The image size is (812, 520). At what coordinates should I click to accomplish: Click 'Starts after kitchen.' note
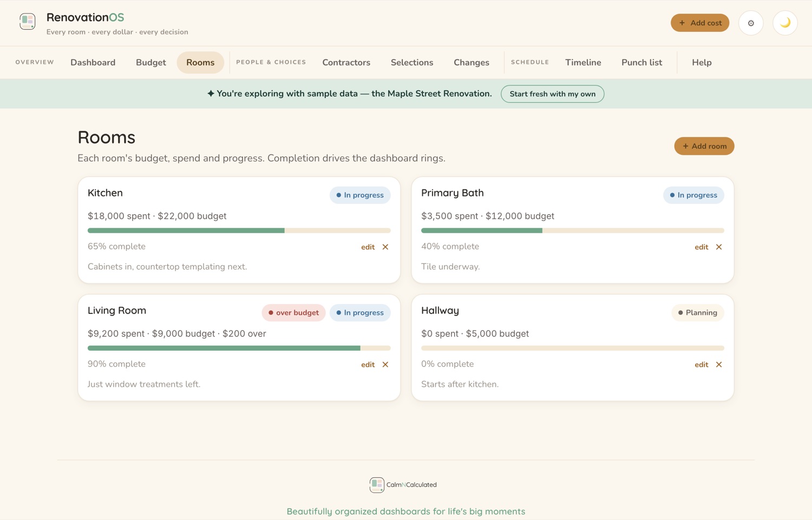[460, 384]
